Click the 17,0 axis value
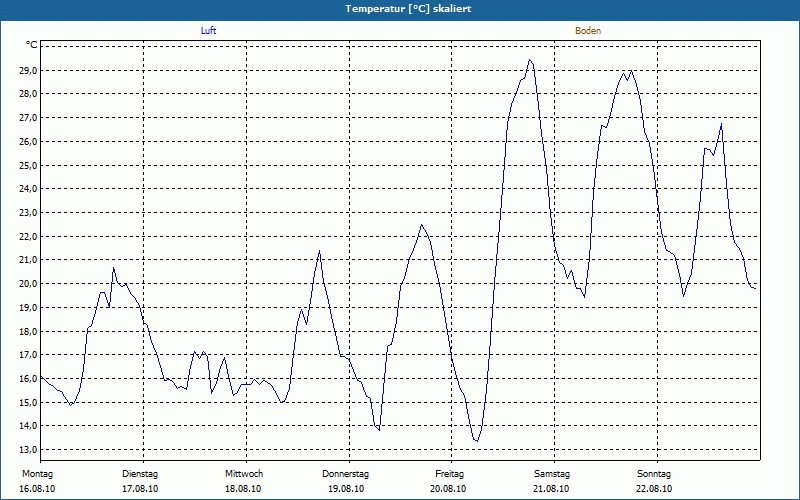Image resolution: width=800 pixels, height=500 pixels. tap(28, 355)
